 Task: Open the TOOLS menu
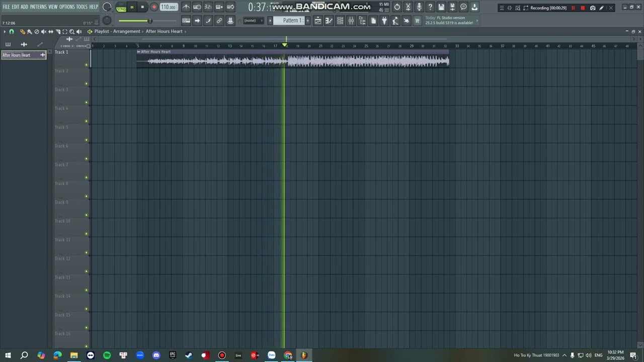click(x=82, y=7)
